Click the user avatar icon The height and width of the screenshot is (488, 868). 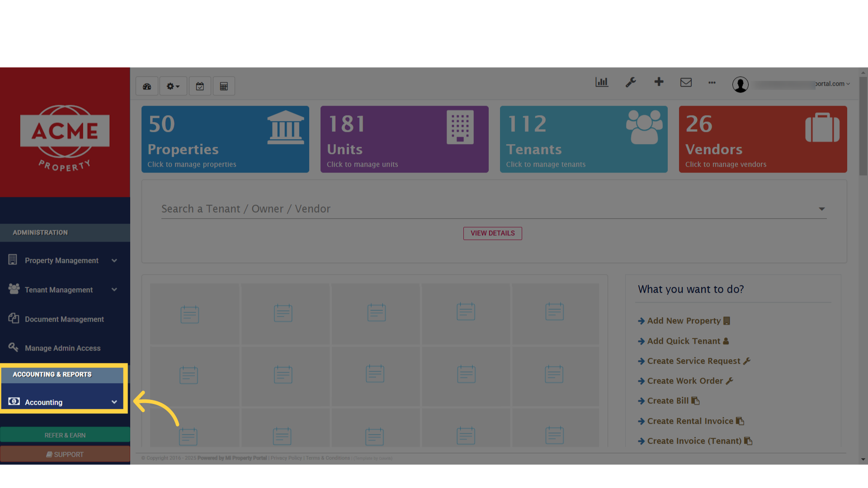click(x=740, y=84)
